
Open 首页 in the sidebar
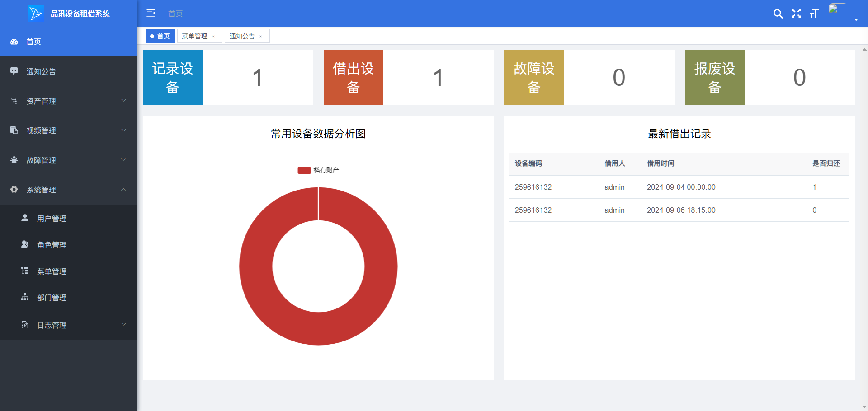69,42
